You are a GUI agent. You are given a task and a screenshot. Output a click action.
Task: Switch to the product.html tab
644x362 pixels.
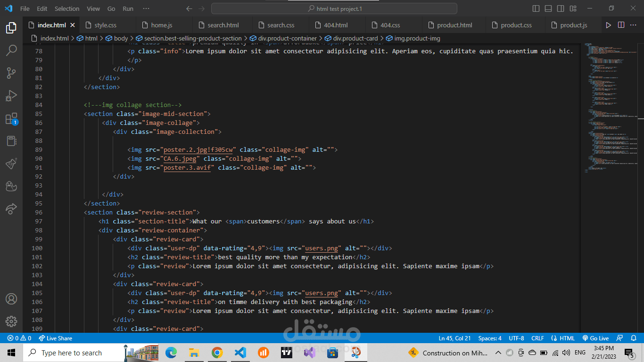click(454, 25)
